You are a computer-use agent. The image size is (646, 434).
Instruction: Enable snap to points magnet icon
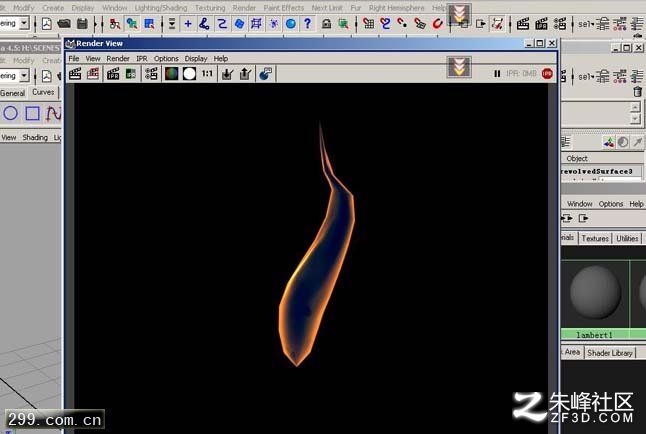(x=402, y=24)
